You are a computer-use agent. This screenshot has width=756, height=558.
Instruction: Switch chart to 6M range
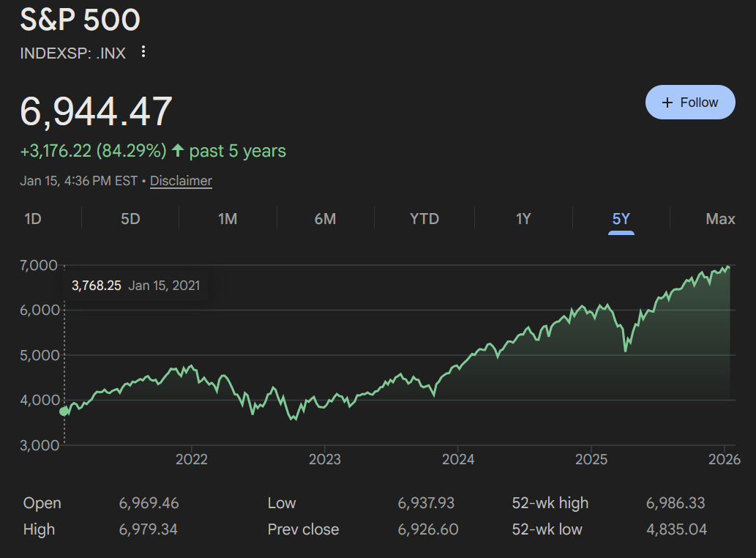(x=325, y=219)
